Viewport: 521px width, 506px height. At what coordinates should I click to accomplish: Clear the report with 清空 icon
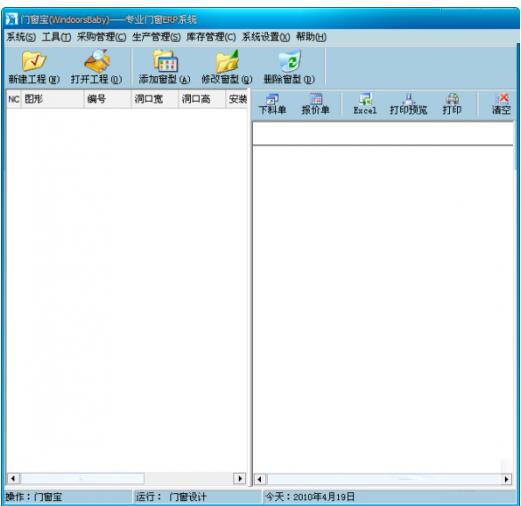point(501,104)
